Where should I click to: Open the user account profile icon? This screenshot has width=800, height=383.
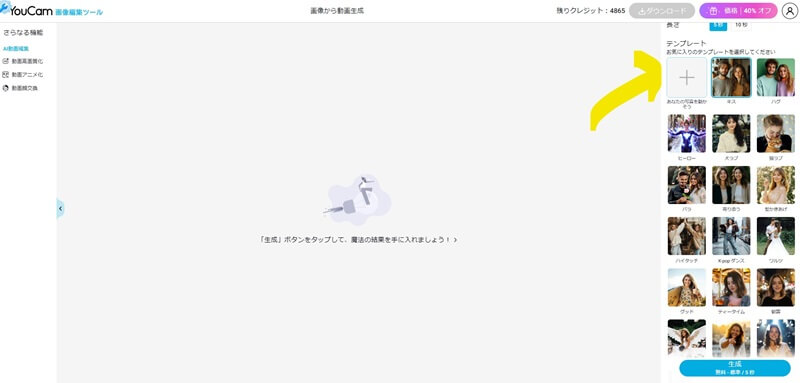pyautogui.click(x=790, y=11)
